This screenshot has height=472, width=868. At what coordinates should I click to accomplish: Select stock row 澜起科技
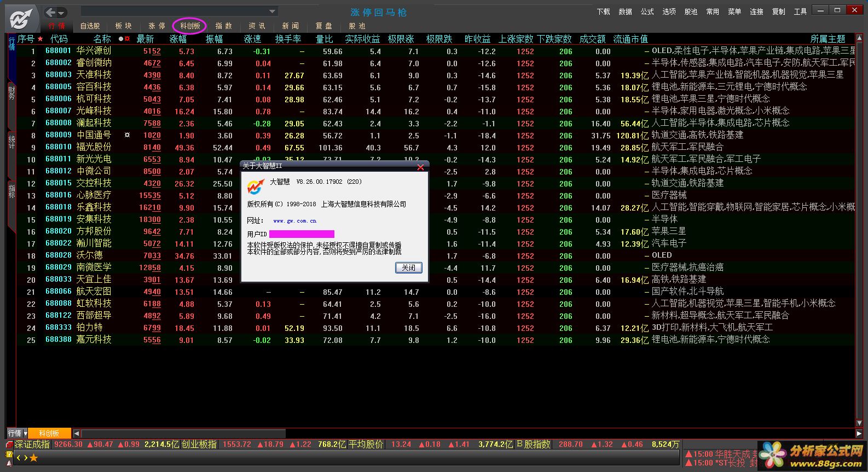(435, 123)
